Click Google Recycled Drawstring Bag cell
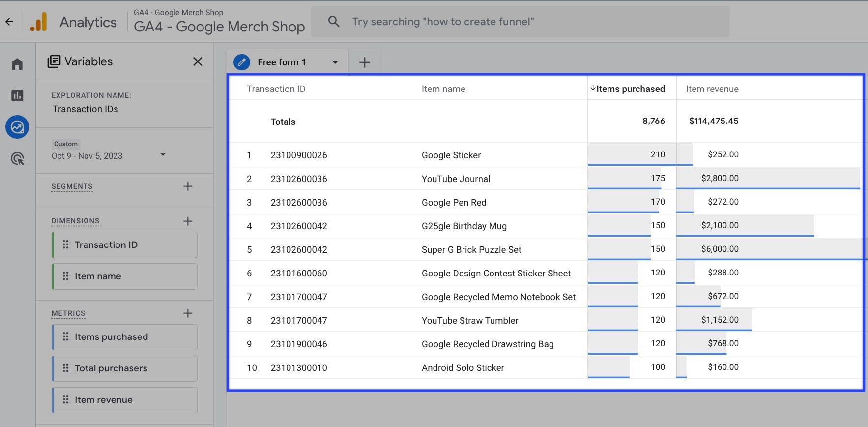The image size is (868, 427). tap(488, 344)
